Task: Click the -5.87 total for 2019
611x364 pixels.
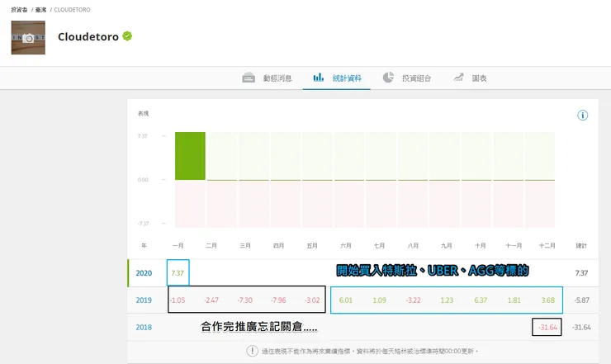Action: point(581,300)
